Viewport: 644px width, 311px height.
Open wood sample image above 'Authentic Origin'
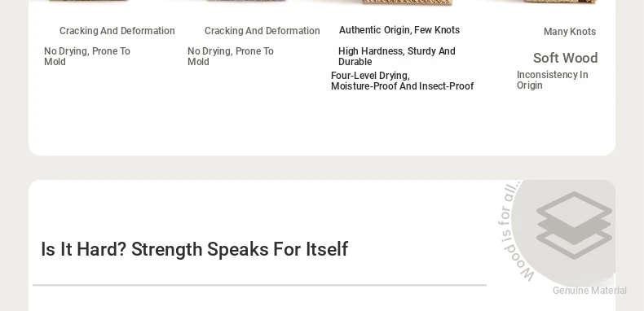(x=407, y=2)
